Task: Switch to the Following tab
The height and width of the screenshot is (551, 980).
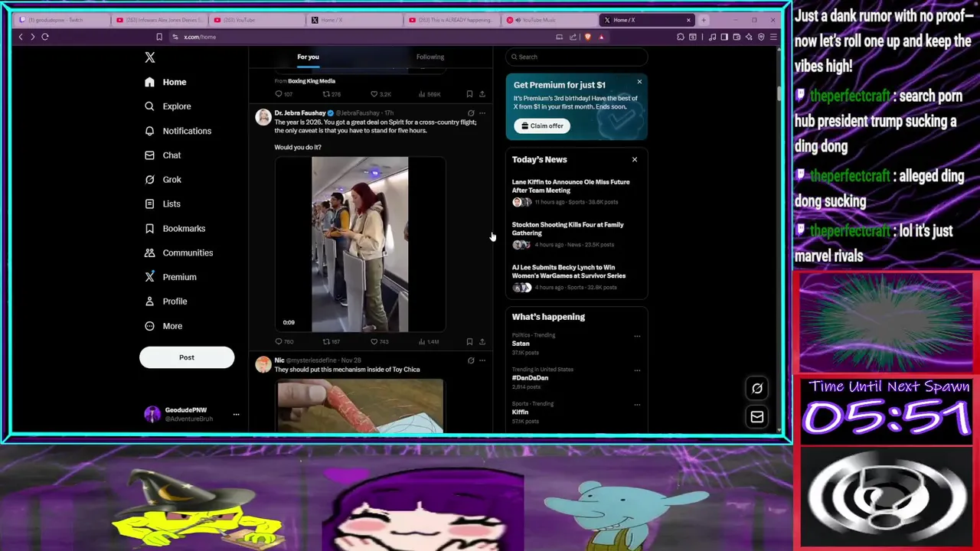Action: click(430, 57)
